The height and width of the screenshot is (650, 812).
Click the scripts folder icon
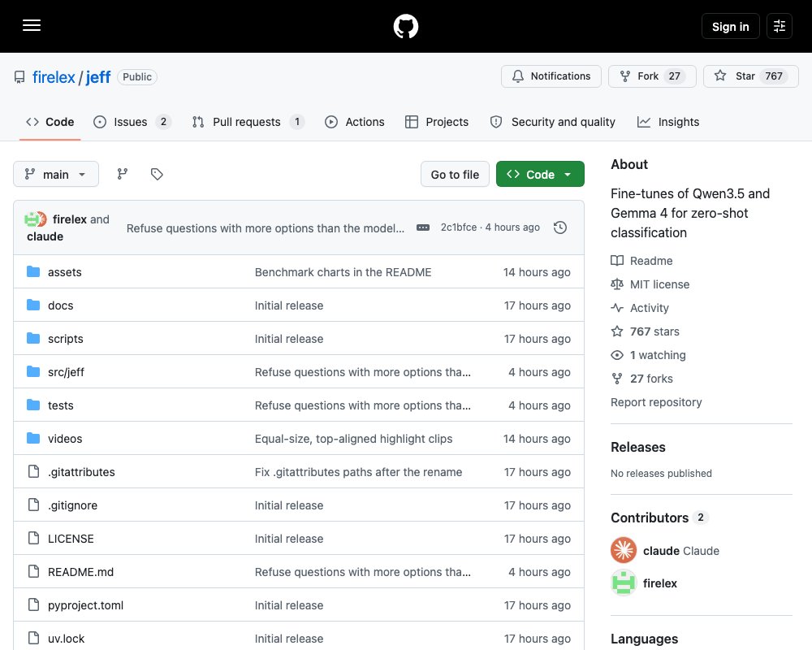(x=33, y=338)
